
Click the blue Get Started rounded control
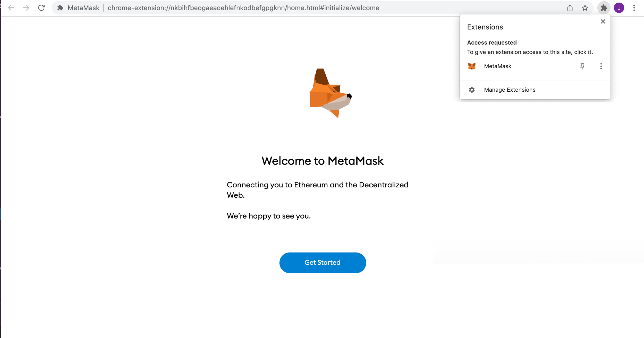[x=323, y=263]
